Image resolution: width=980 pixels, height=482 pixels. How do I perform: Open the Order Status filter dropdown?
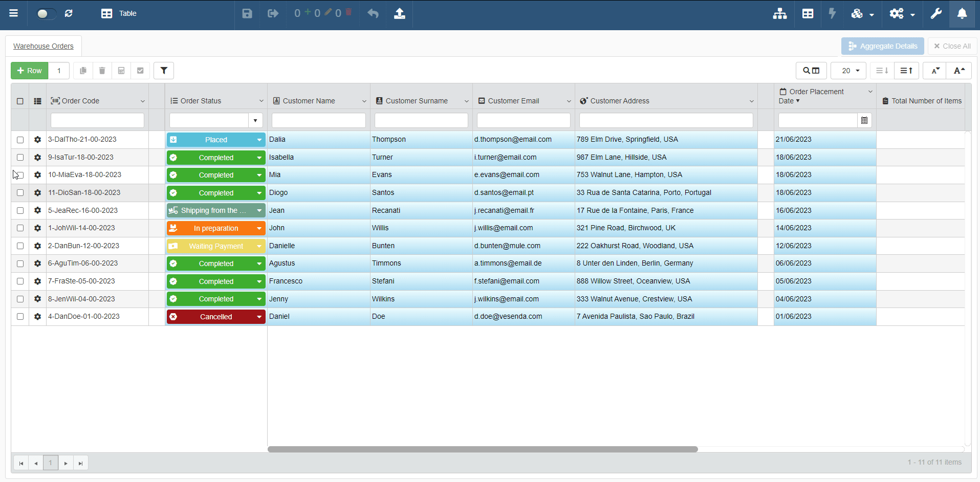coord(255,121)
